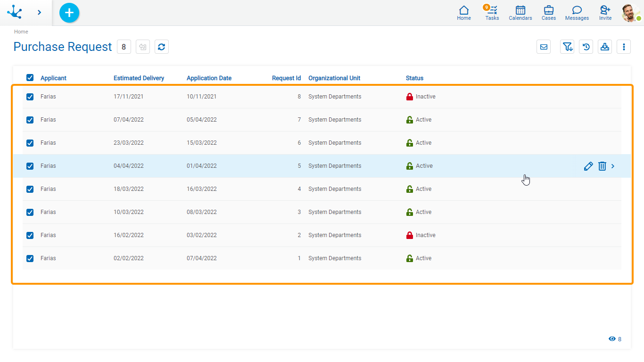Image resolution: width=644 pixels, height=362 pixels.
Task: Click the trash delete icon on row 5
Action: tap(602, 166)
